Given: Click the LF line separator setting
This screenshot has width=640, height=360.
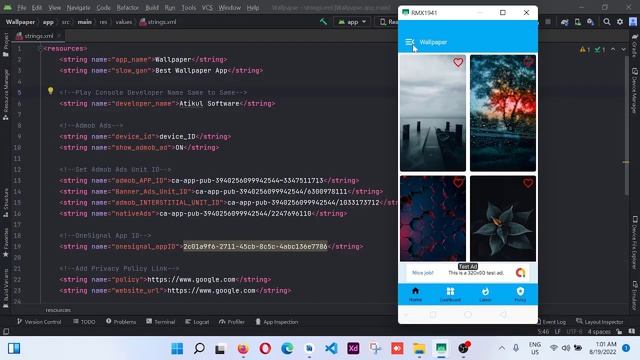Looking at the screenshot, I should (x=558, y=331).
